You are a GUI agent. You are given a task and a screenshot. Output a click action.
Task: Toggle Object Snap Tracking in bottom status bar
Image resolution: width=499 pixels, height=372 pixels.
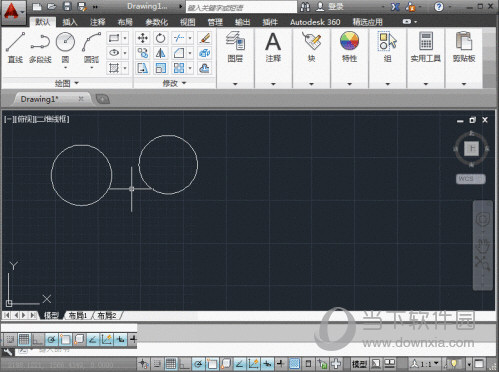pos(239,364)
